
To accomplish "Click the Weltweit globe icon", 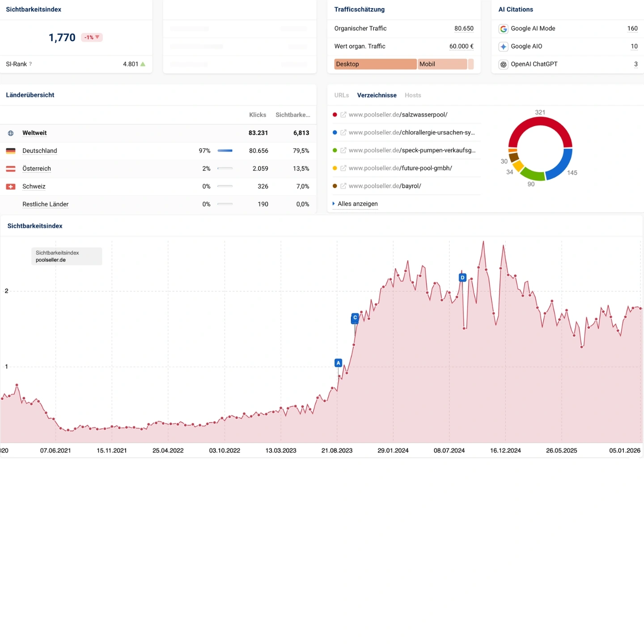I will point(11,133).
